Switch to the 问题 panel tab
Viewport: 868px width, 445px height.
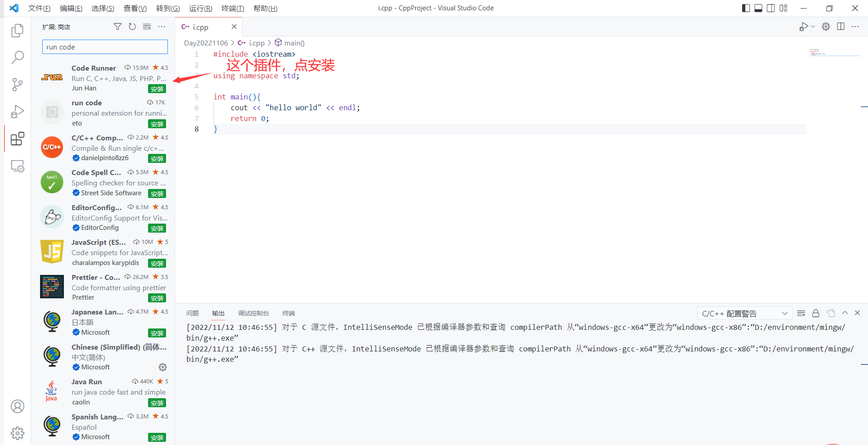(x=193, y=313)
